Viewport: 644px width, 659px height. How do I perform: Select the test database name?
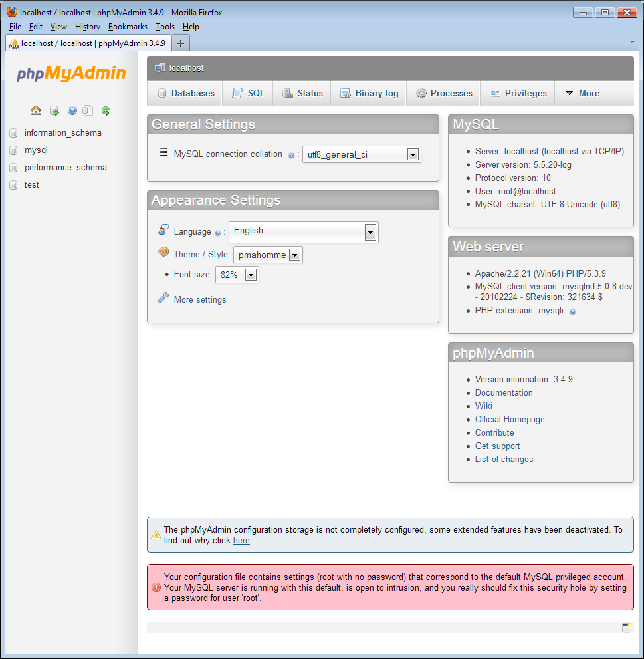[x=31, y=184]
